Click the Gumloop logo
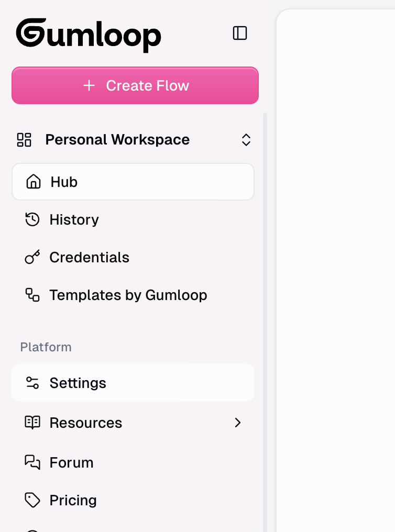 click(x=89, y=35)
